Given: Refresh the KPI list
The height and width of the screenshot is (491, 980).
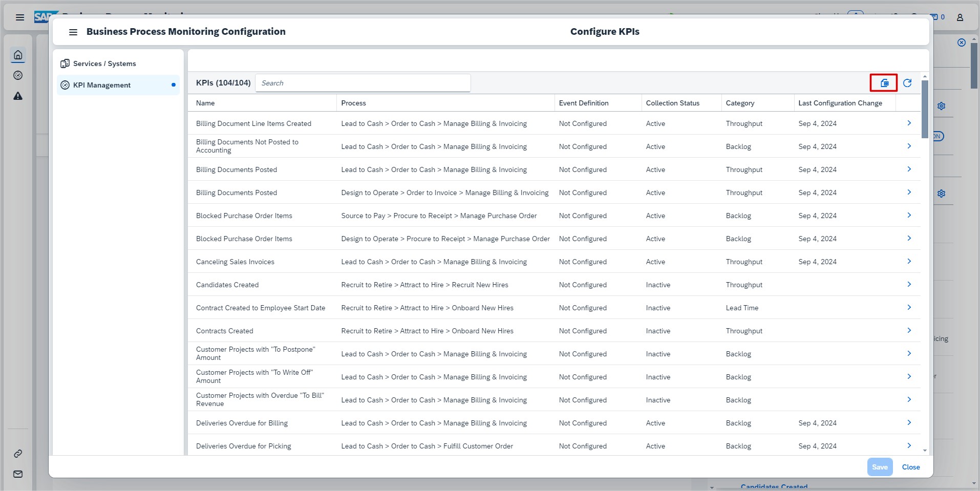Looking at the screenshot, I should [907, 83].
